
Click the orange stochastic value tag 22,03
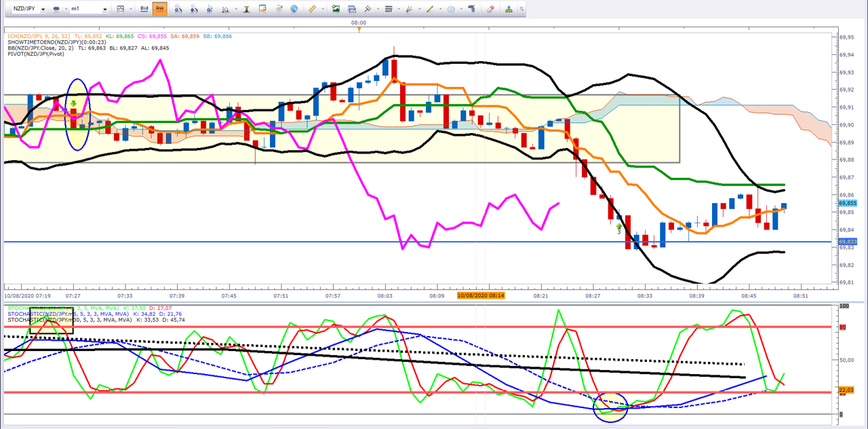click(x=846, y=390)
